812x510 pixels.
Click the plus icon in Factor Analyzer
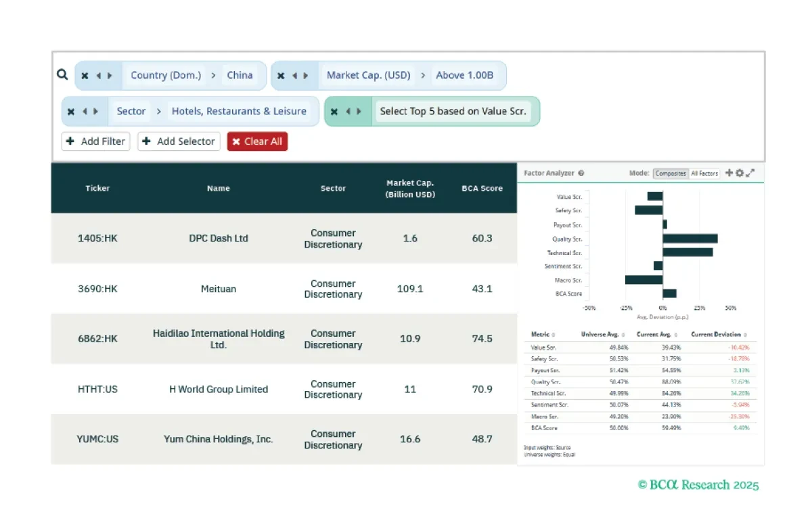tap(729, 173)
